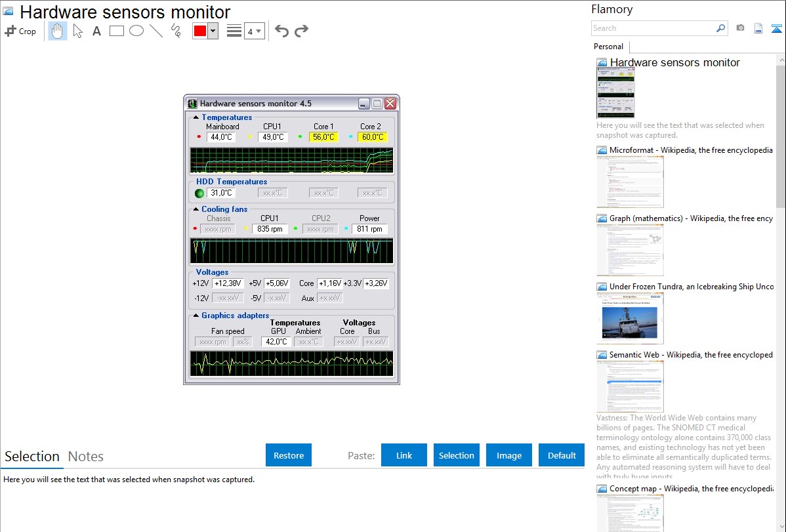Open the line thickness dropdown
Image resolution: width=786 pixels, height=532 pixels.
254,31
